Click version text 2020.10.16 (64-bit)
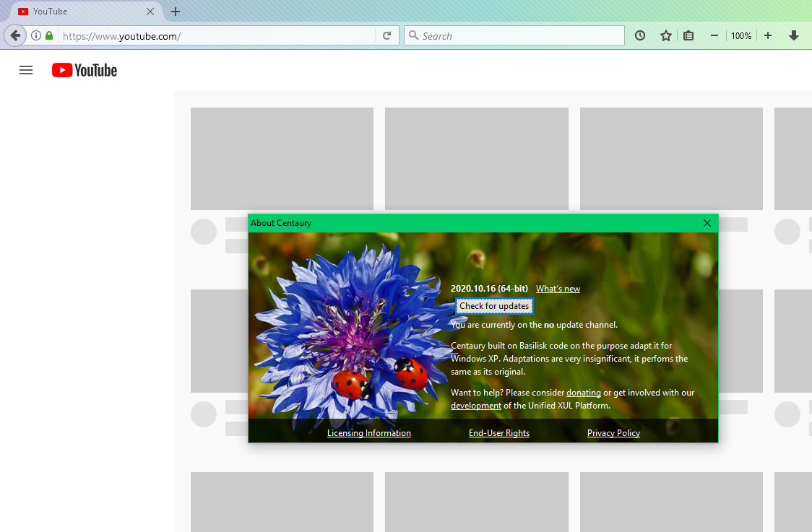This screenshot has height=532, width=812. pos(489,289)
